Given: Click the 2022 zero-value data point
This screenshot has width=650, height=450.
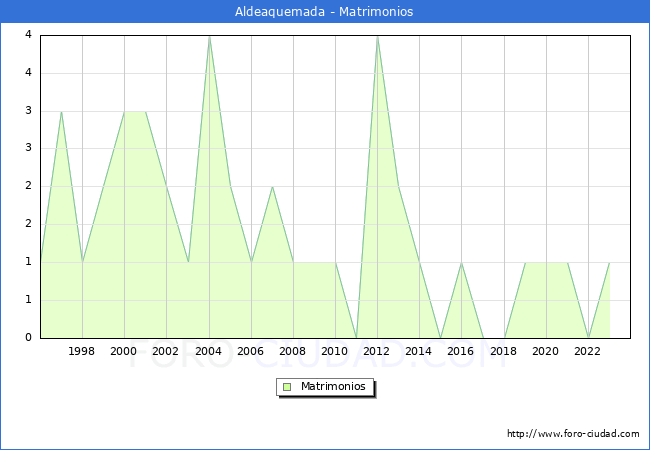Looking at the screenshot, I should pyautogui.click(x=589, y=338).
